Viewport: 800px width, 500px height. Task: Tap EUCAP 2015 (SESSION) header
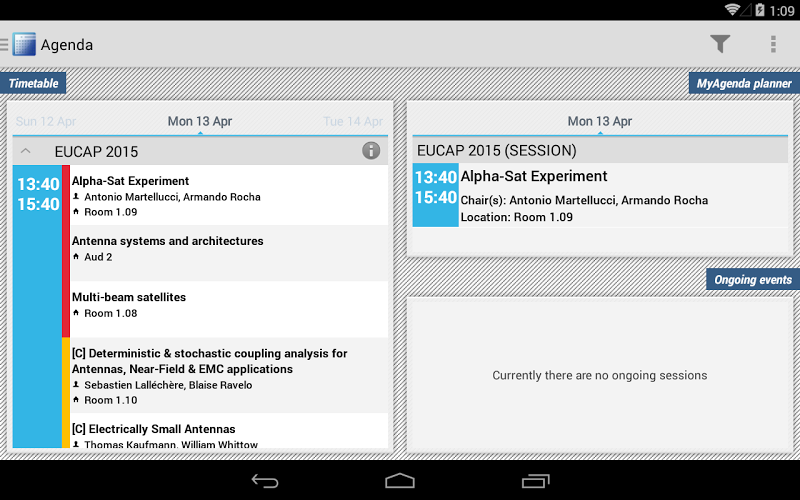pos(600,151)
